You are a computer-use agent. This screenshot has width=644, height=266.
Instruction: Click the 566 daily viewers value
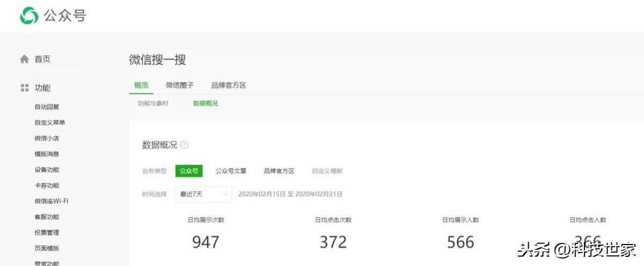460,242
